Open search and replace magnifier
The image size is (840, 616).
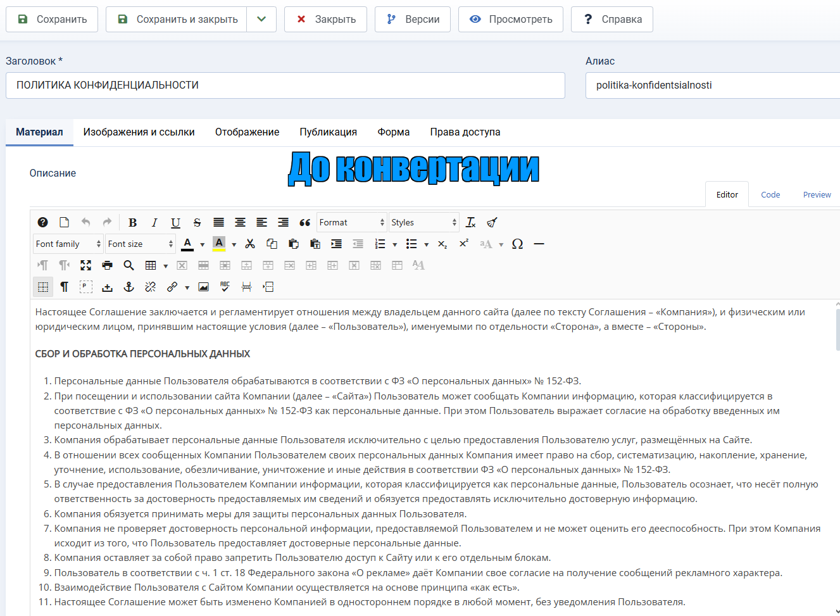pos(129,265)
